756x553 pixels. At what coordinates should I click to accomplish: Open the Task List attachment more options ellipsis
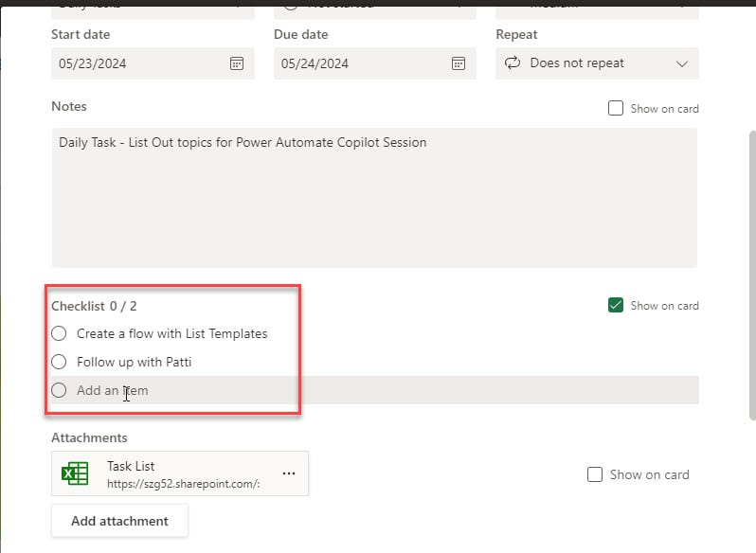(289, 473)
